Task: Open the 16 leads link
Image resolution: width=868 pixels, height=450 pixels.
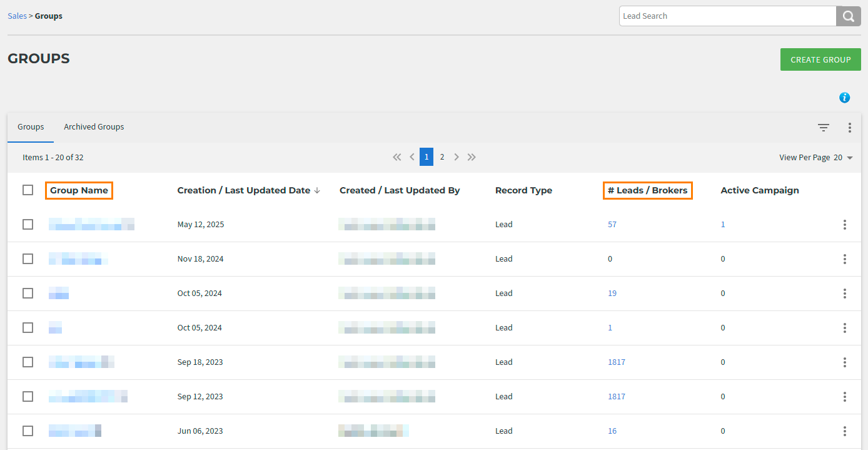Action: [x=612, y=431]
